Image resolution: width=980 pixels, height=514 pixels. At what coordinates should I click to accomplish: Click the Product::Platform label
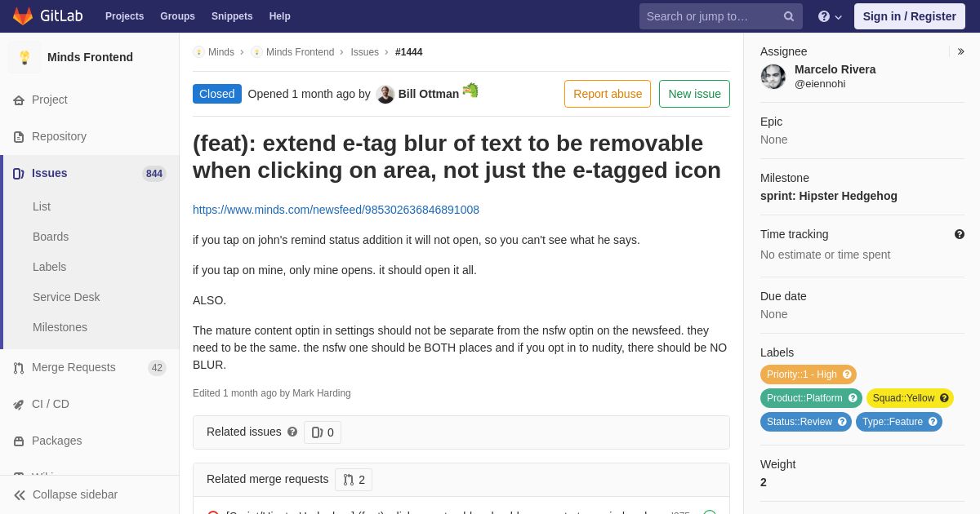811,398
